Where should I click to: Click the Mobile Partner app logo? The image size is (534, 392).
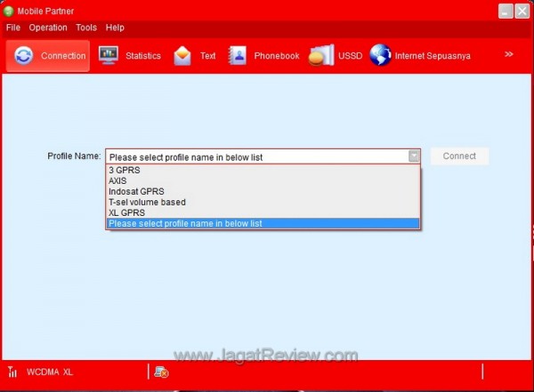[x=9, y=11]
